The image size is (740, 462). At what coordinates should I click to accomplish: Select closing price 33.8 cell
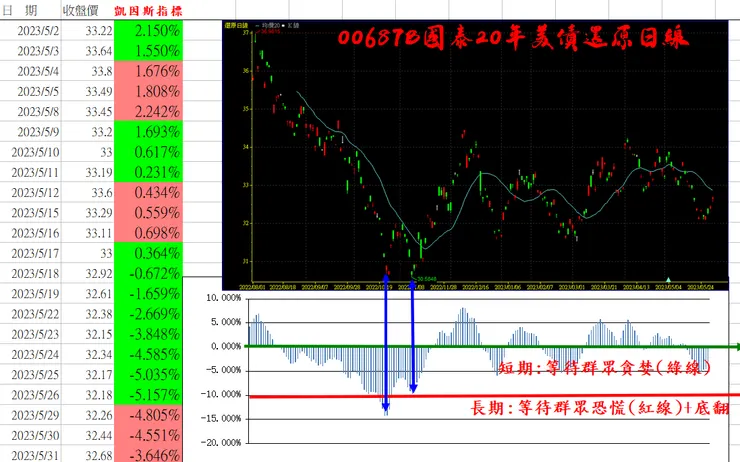[87, 71]
